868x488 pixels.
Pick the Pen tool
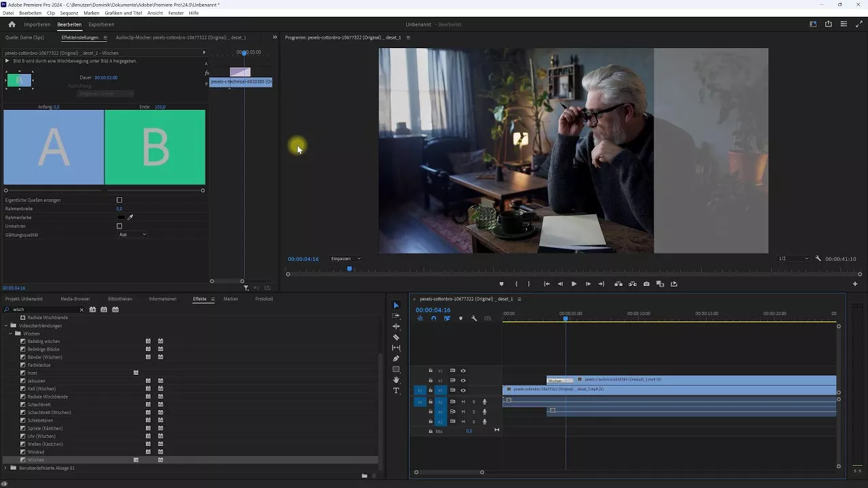397,358
